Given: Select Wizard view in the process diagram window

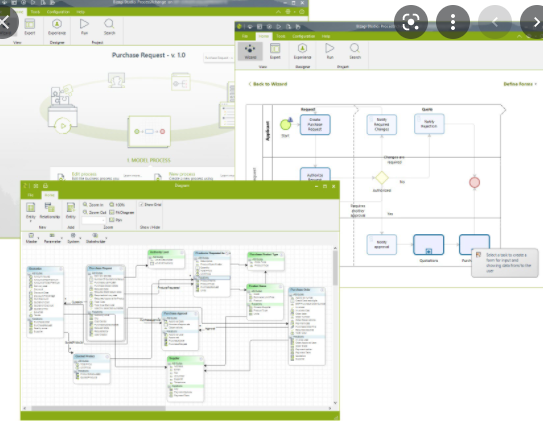Looking at the screenshot, I should pos(250,51).
